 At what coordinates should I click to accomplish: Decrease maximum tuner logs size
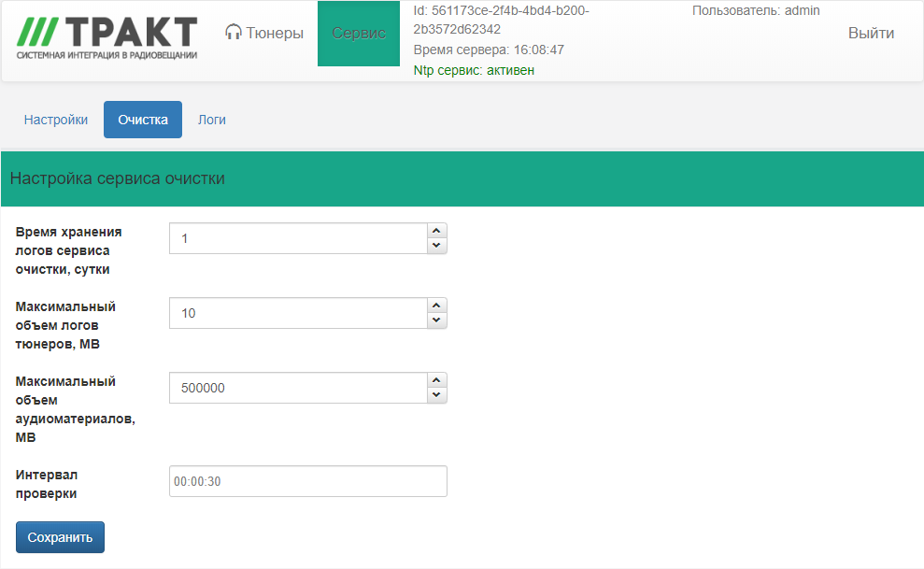436,320
